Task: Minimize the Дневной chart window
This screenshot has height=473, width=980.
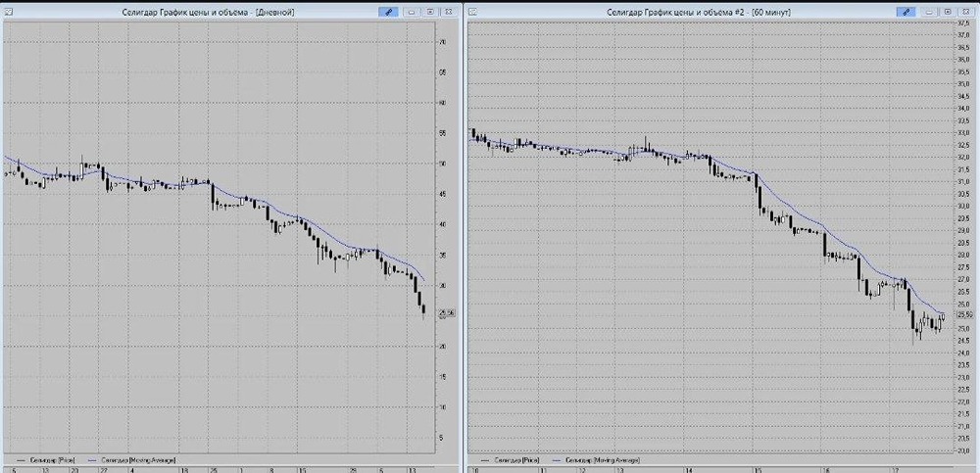Action: [412, 12]
